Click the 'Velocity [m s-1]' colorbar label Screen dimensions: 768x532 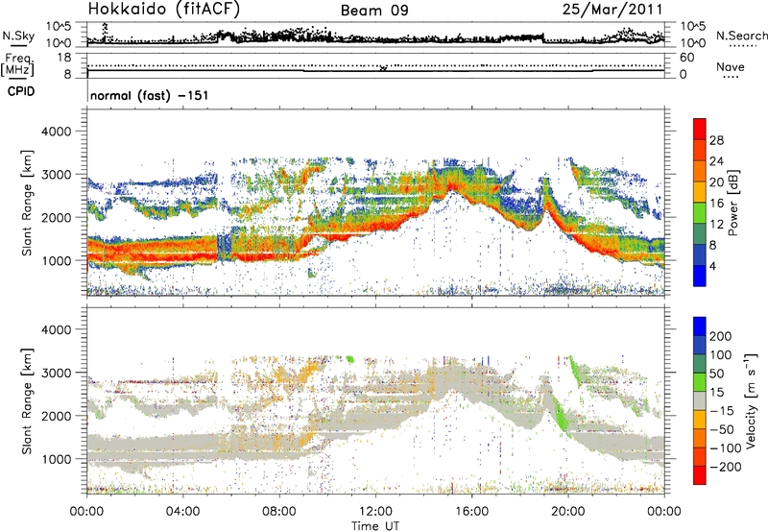pyautogui.click(x=751, y=400)
